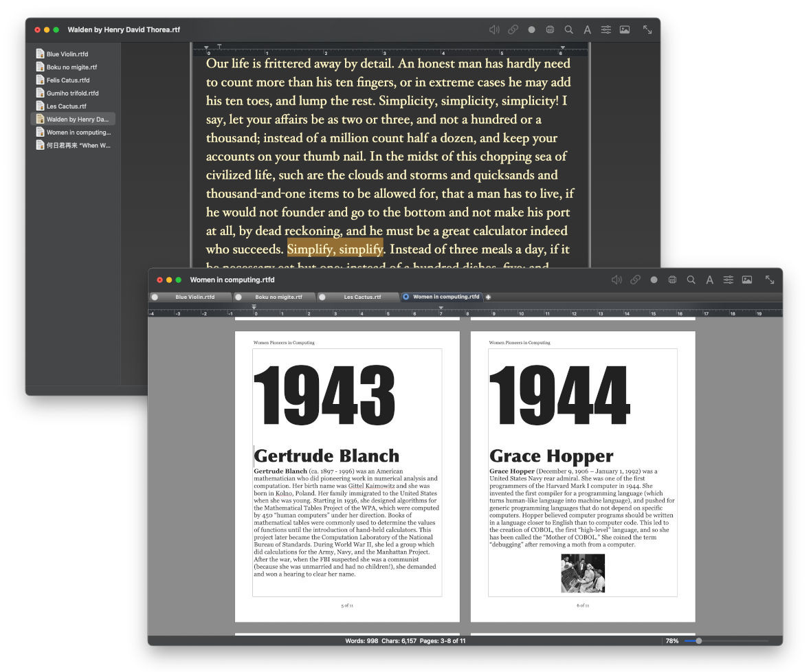811x672 pixels.
Task: Open the 78% zoom level menu
Action: click(671, 640)
